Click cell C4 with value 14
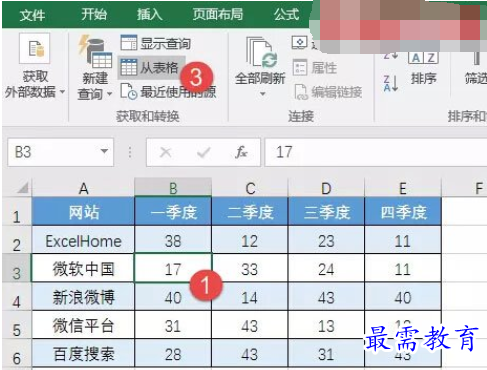 250,297
